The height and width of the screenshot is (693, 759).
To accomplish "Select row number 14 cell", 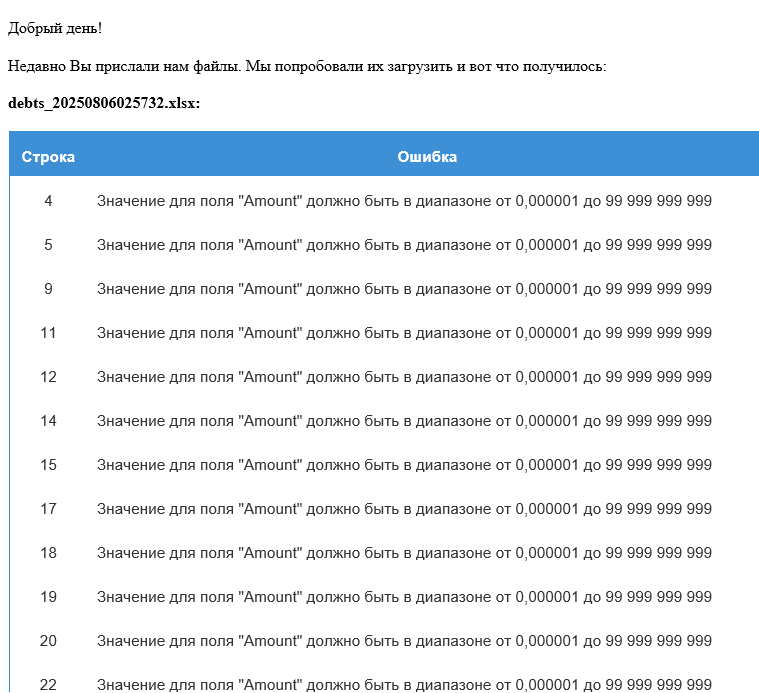I will pyautogui.click(x=48, y=421).
